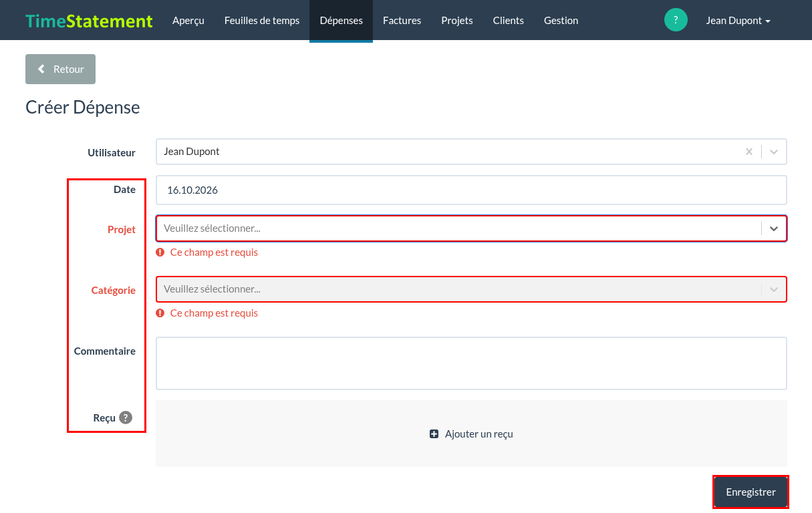Click the error icon under the Catégorie field
This screenshot has width=812, height=513.
tap(160, 313)
